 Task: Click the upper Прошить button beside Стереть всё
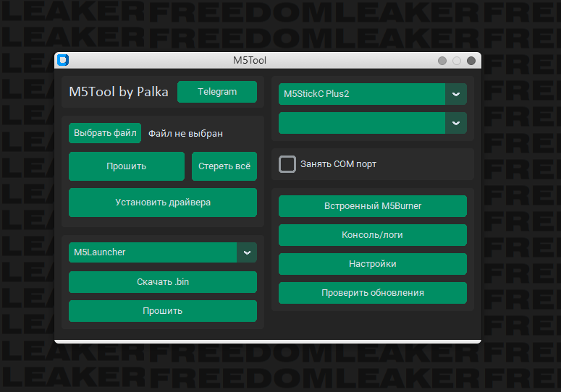click(x=127, y=166)
